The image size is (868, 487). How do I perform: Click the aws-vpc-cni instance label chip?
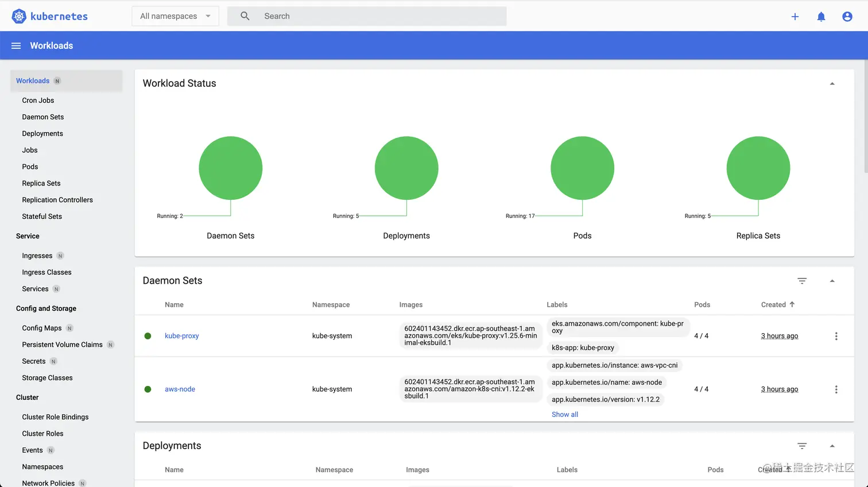[614, 365]
